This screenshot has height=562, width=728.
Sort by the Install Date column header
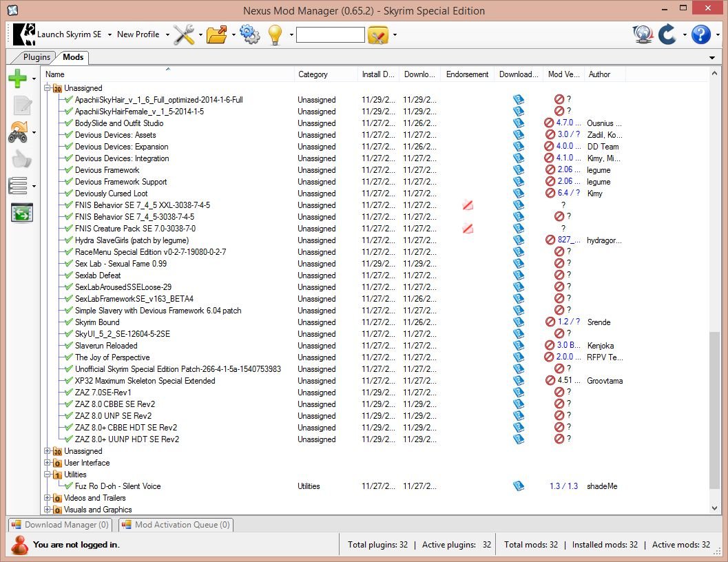pos(378,74)
